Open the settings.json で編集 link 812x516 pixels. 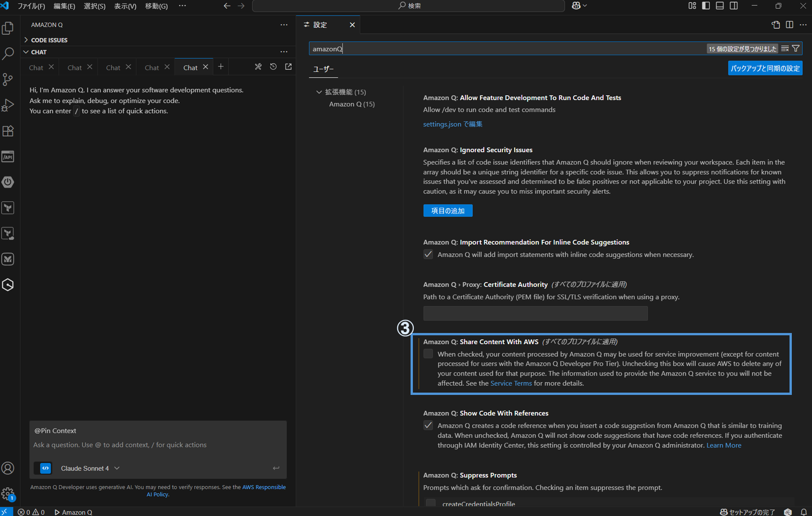[453, 124]
